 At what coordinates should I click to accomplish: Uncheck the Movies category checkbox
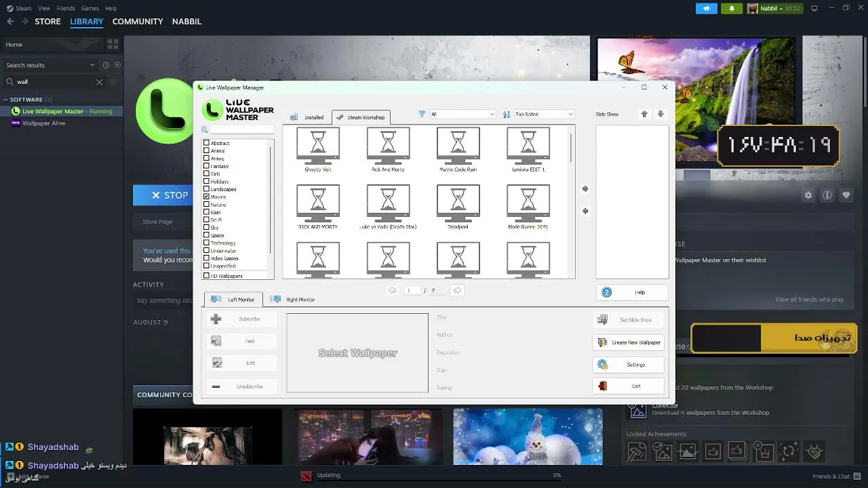(207, 197)
